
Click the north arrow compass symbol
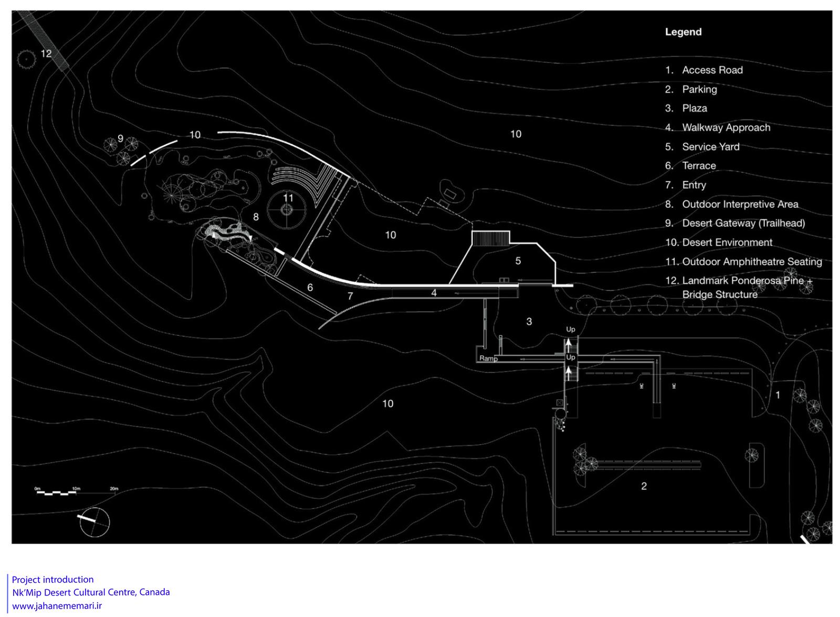(94, 522)
